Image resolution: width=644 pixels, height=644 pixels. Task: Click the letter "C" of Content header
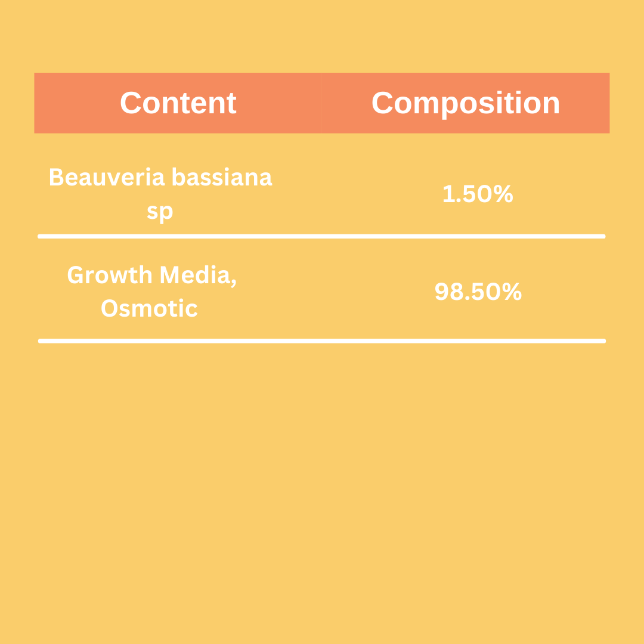(131, 103)
